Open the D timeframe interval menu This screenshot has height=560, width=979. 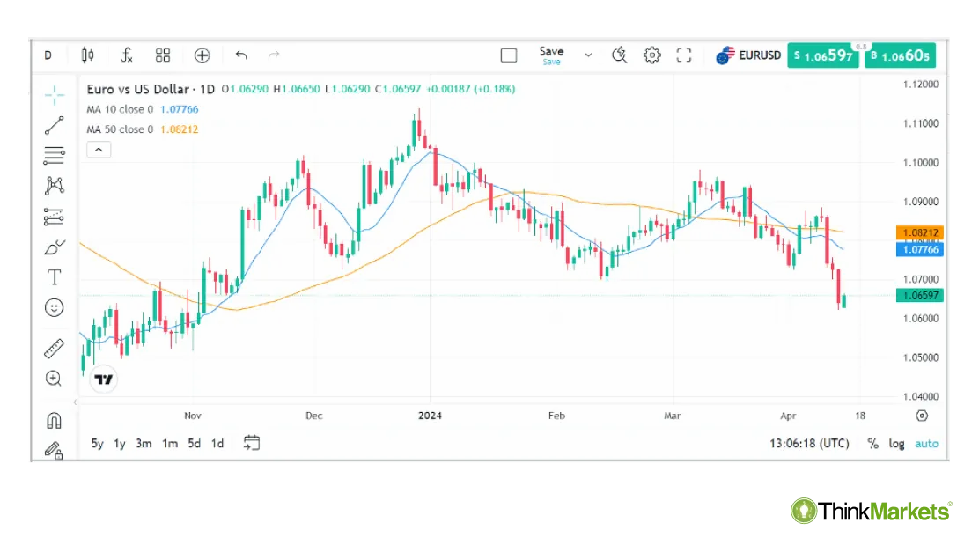[48, 55]
